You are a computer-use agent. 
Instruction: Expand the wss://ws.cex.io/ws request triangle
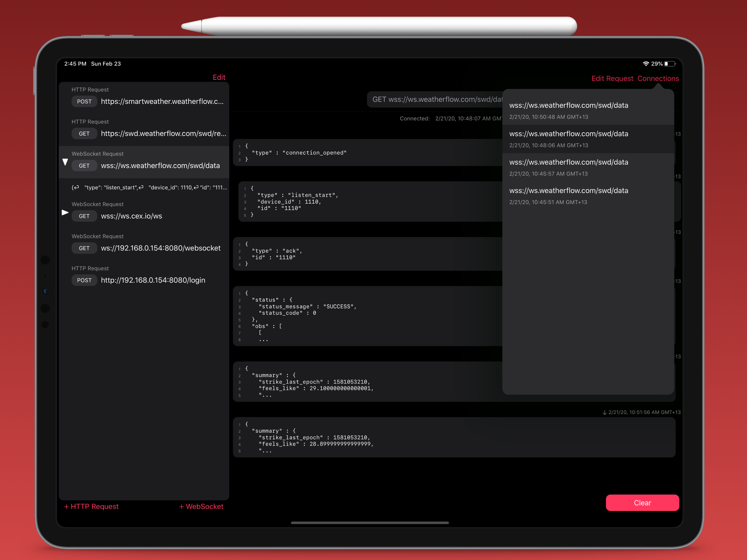(65, 212)
